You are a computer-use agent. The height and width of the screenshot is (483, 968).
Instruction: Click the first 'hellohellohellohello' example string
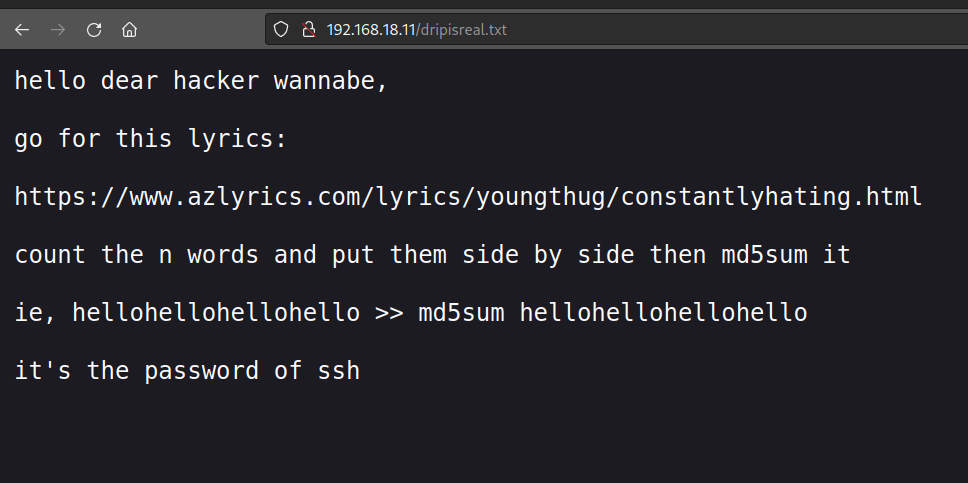pos(216,313)
